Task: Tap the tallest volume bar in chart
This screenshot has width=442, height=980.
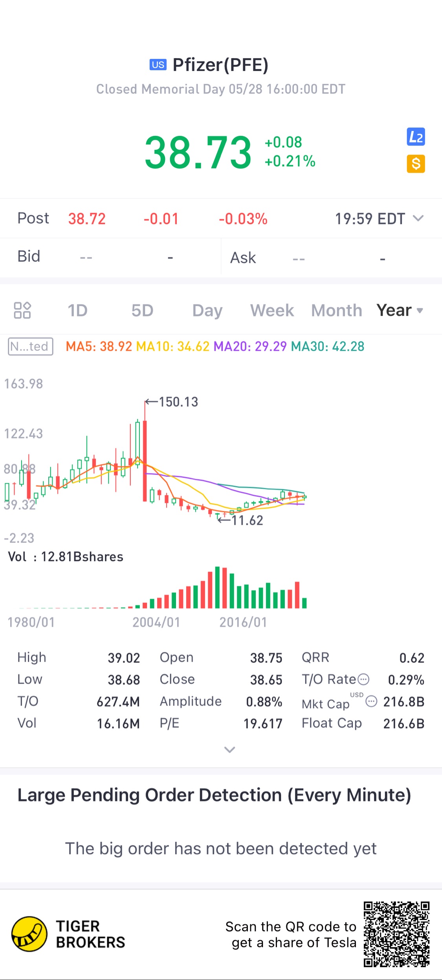Action: point(217,588)
